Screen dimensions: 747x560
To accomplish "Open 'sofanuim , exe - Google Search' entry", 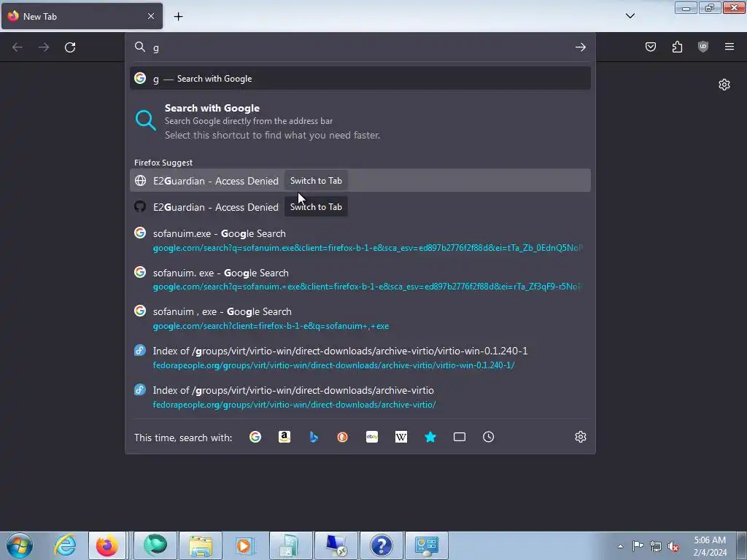I will [x=360, y=318].
